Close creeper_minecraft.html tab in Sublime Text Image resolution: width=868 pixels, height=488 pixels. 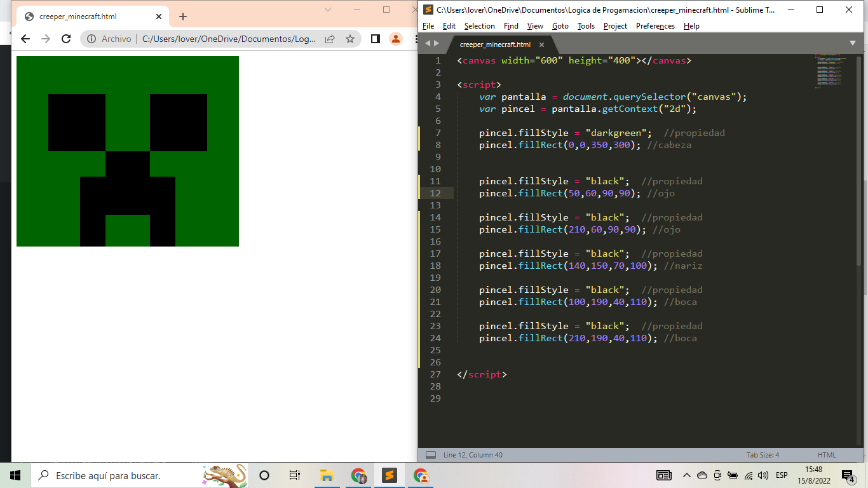pyautogui.click(x=541, y=45)
